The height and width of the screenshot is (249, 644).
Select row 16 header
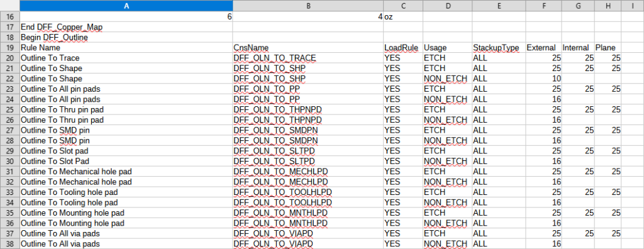[x=10, y=16]
